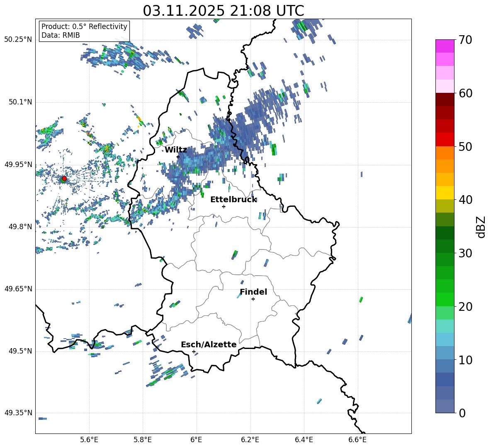This screenshot has width=491, height=448.
Task: Click the Wiltz city label
Action: [176, 150]
